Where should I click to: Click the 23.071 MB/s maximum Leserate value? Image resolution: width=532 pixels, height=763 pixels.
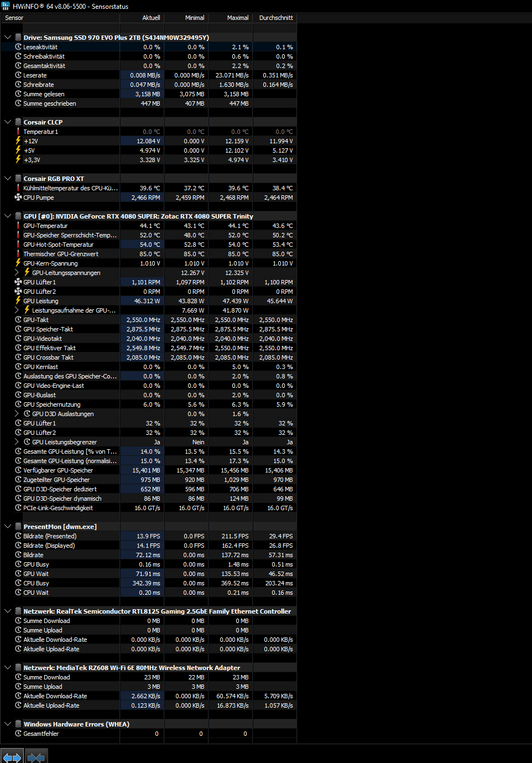tap(232, 75)
